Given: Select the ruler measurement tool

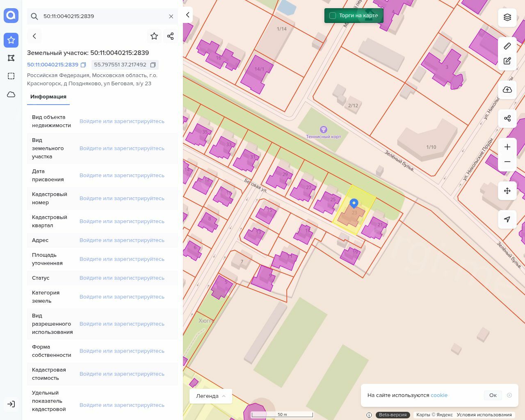Looking at the screenshot, I should click(507, 46).
